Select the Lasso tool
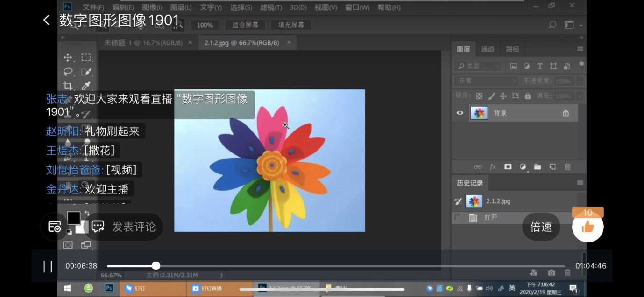 click(68, 72)
